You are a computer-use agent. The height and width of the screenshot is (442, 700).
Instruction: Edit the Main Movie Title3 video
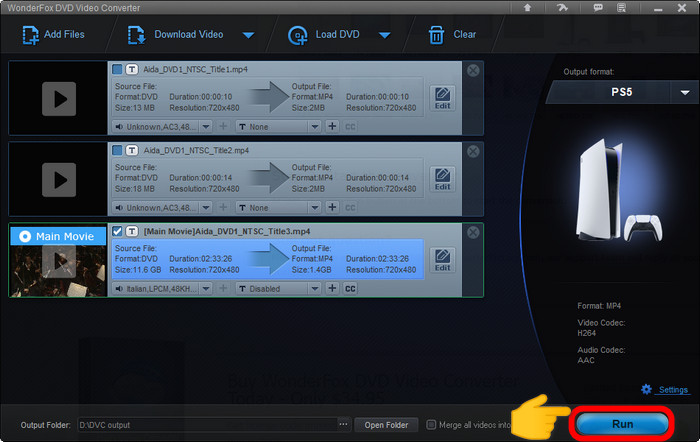442,260
